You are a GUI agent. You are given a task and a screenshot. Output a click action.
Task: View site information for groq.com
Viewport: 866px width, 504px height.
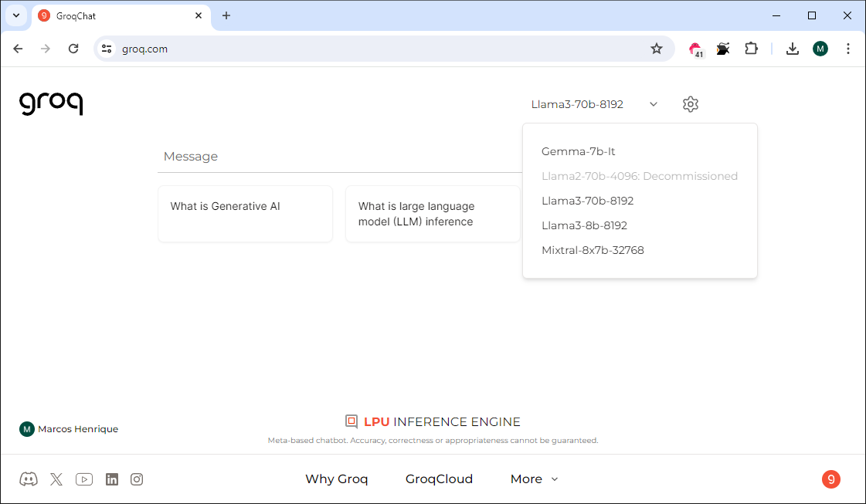point(107,49)
